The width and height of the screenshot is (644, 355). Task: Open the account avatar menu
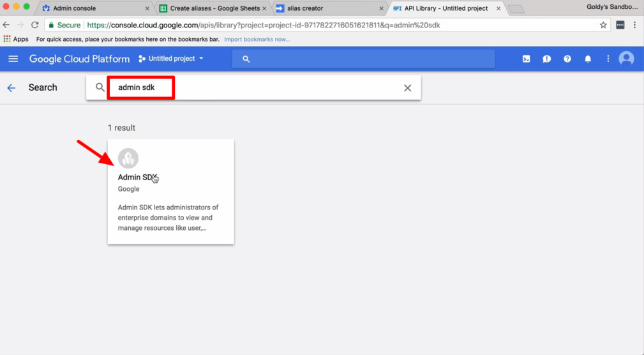click(626, 59)
